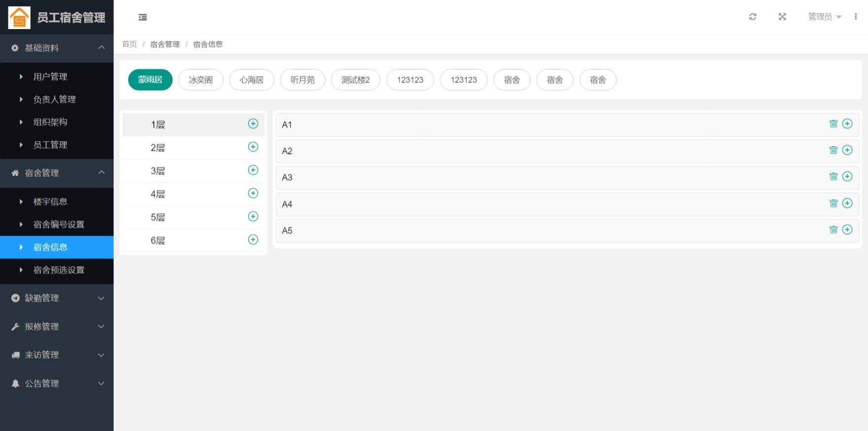Click plus icon beside 1层
Viewport: 868px width, 431px height.
pos(253,123)
